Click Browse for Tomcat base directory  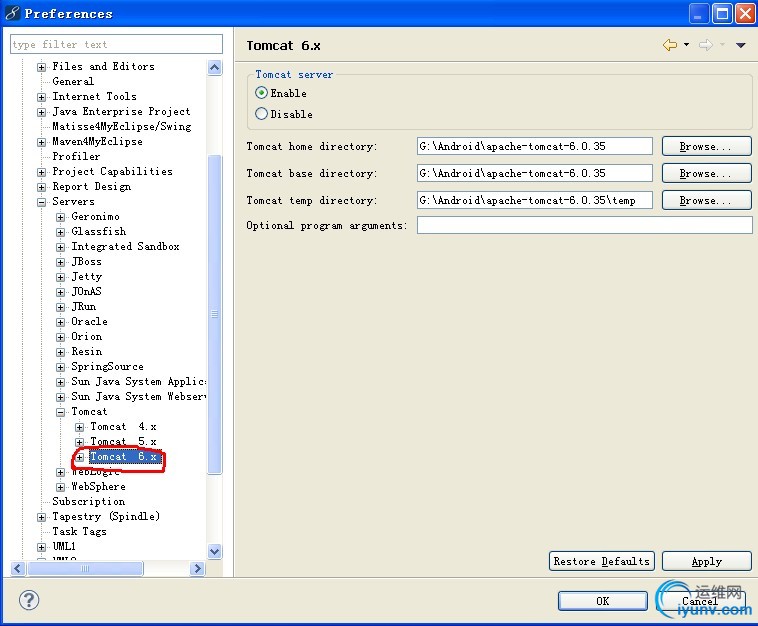tap(706, 173)
